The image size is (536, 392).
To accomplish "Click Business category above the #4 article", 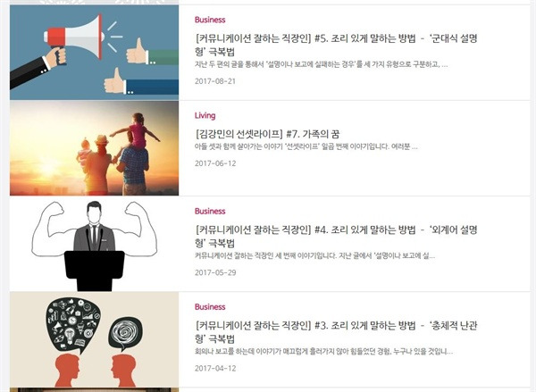I will (210, 212).
